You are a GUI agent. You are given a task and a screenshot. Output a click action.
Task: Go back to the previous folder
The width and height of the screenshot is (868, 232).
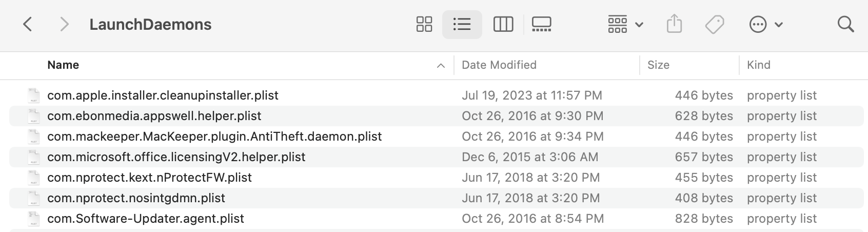pyautogui.click(x=28, y=24)
